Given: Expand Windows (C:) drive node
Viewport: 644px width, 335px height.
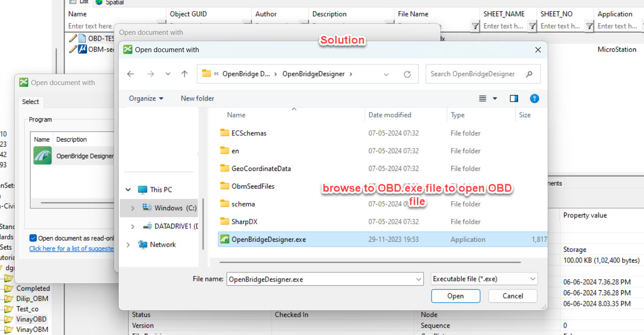Looking at the screenshot, I should (132, 208).
